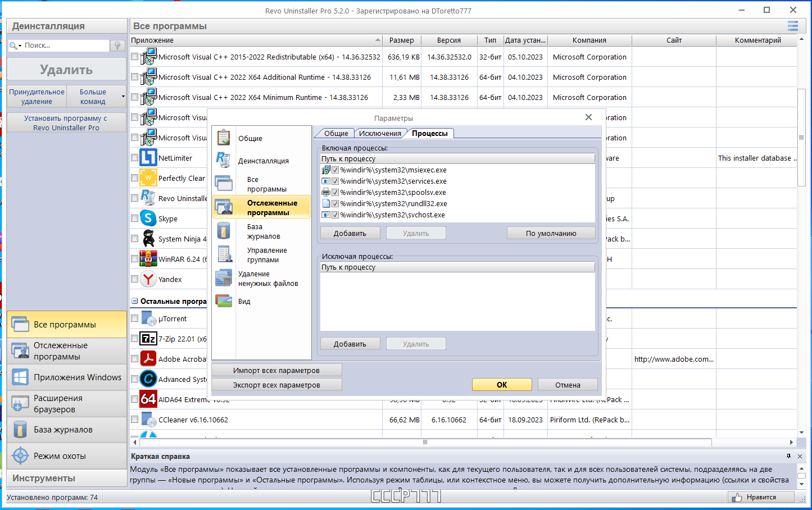Select Windows Apps (Приложения Windows) sidebar icon
This screenshot has height=510, width=812.
(20, 377)
